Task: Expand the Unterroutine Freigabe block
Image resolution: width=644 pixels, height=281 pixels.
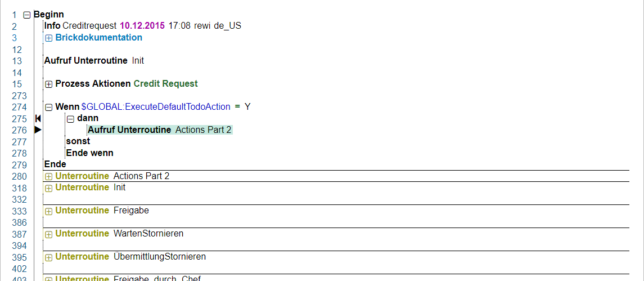Action: (48, 211)
